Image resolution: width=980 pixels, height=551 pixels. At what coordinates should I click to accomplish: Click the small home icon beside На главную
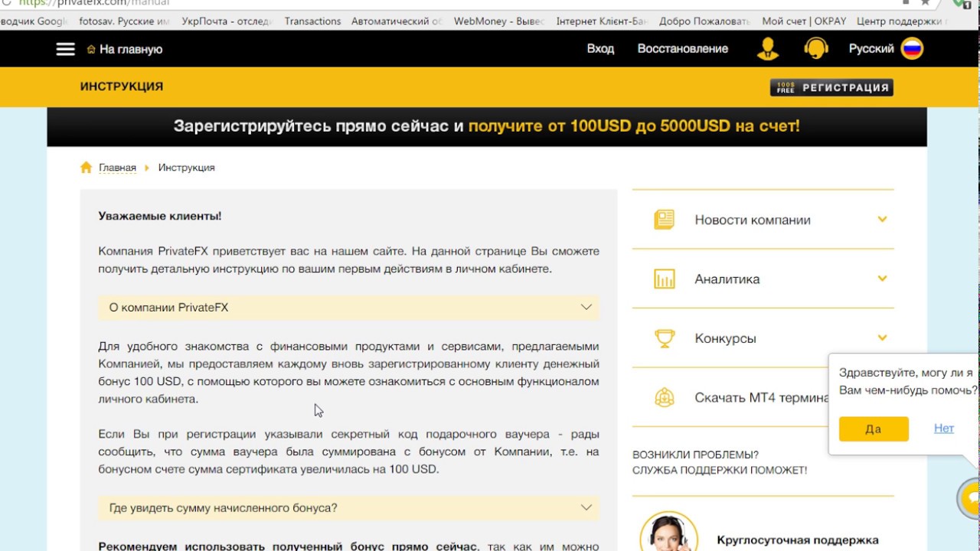pos(91,49)
